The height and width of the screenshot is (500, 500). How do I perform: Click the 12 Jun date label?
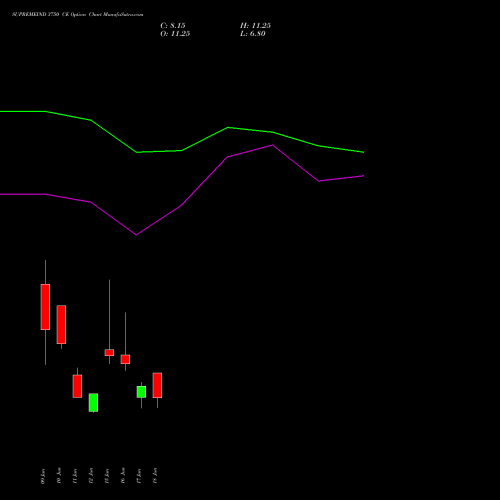click(91, 476)
